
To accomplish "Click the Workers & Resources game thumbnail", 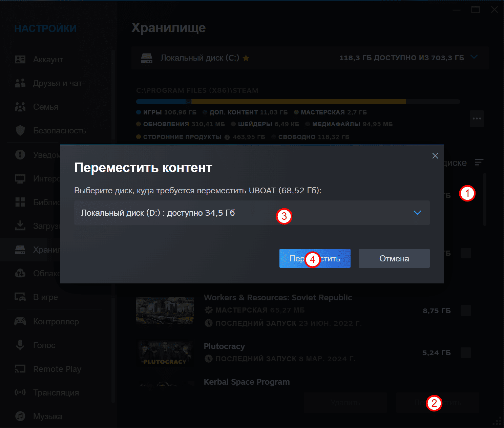I will (165, 311).
